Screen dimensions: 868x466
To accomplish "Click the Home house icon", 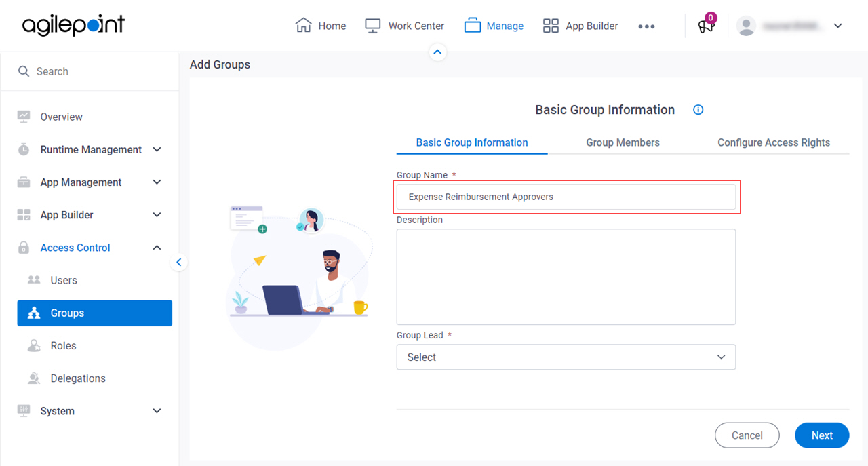I will point(303,25).
